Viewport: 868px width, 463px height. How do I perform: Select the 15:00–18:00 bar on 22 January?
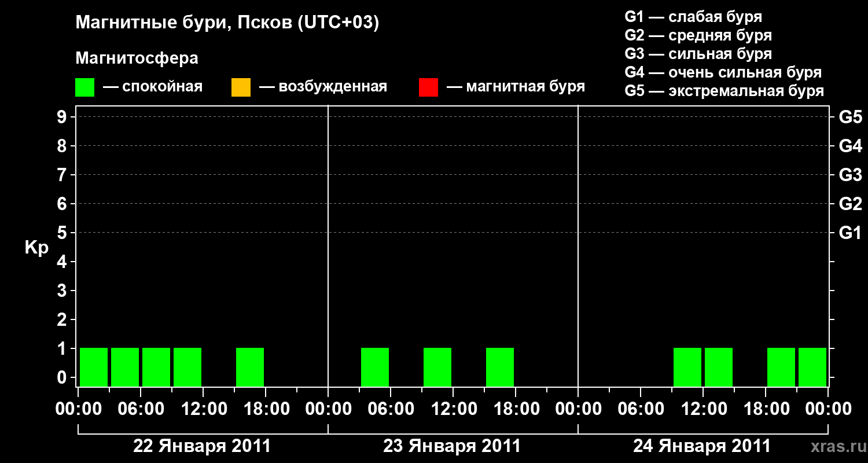pos(250,367)
